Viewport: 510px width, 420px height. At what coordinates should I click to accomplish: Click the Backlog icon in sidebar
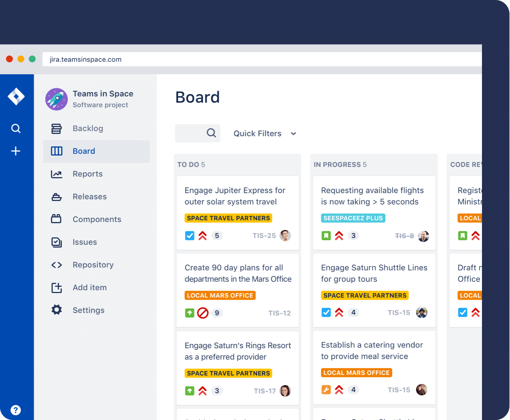56,128
